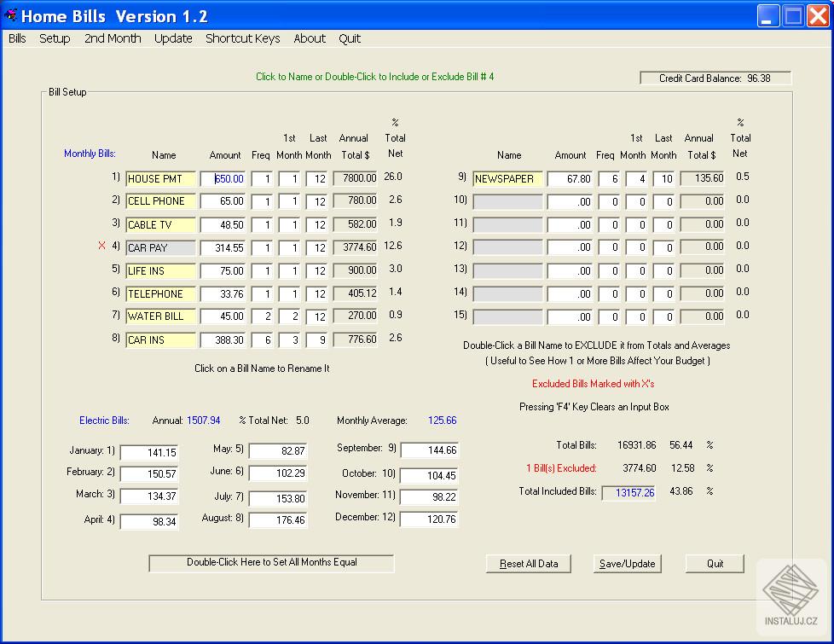Image resolution: width=834 pixels, height=644 pixels.
Task: Click the WATER BILL frequency field
Action: (262, 317)
